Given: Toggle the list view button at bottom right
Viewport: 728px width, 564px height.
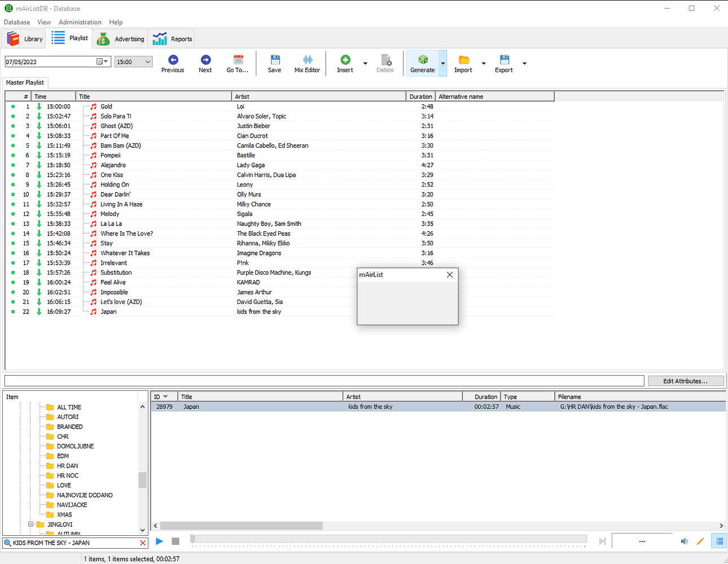Looking at the screenshot, I should pyautogui.click(x=719, y=541).
